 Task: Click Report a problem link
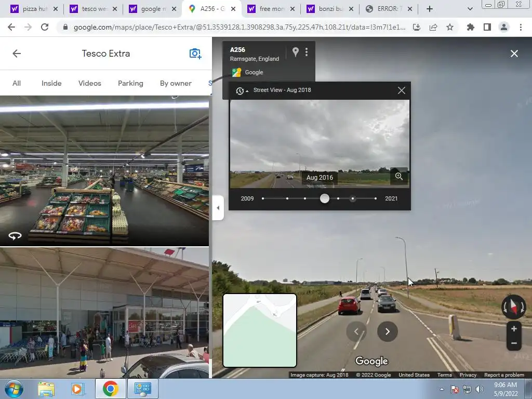pos(504,375)
